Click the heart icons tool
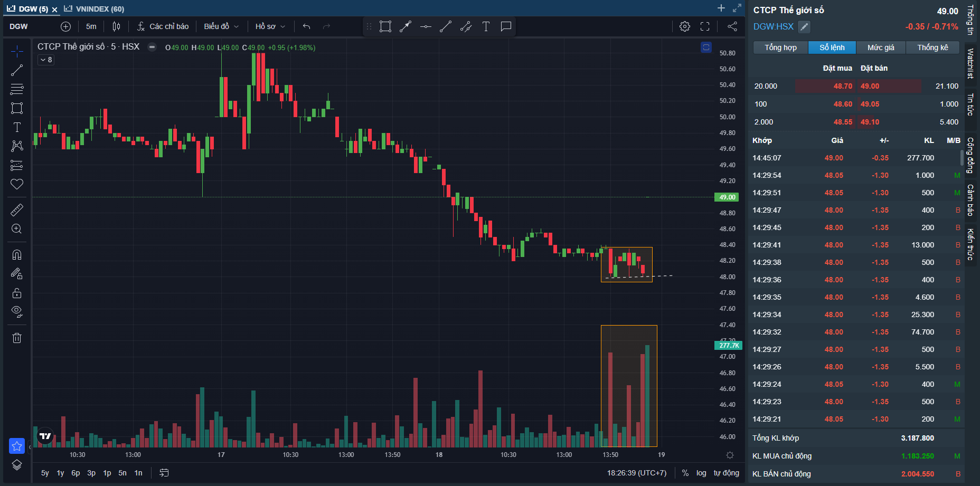Screen dimensions: 980x486 point(17,184)
